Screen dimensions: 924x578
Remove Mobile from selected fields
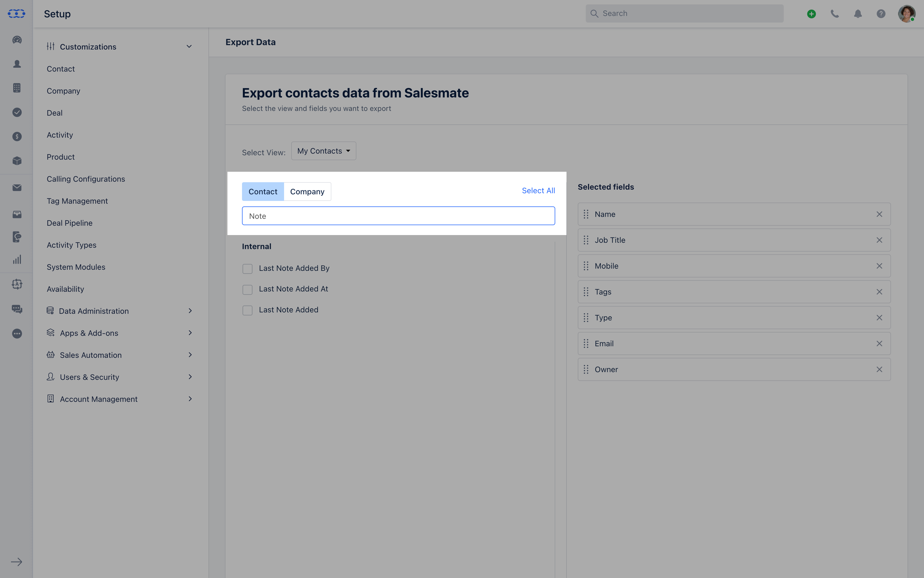879,266
